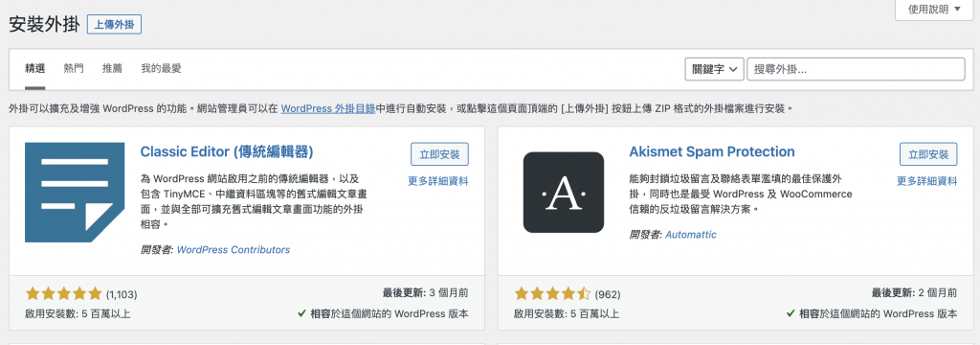The width and height of the screenshot is (980, 345).
Task: Switch to the 推薦 tab
Action: (113, 68)
